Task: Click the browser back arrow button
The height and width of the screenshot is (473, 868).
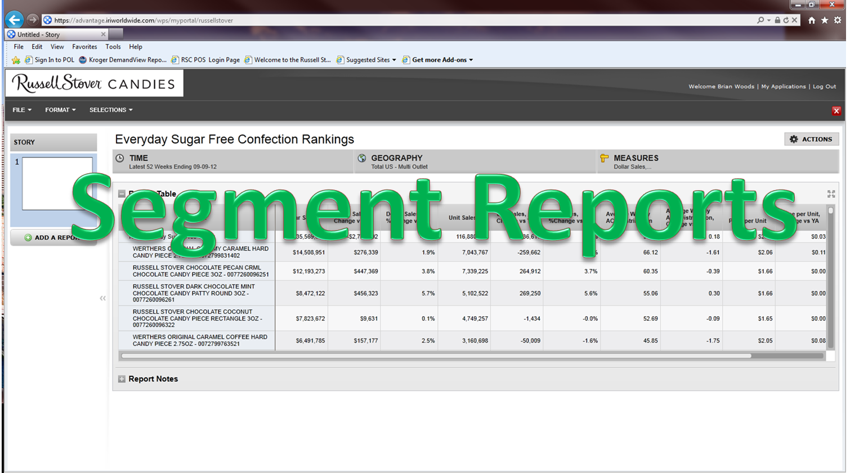Action: pos(15,20)
